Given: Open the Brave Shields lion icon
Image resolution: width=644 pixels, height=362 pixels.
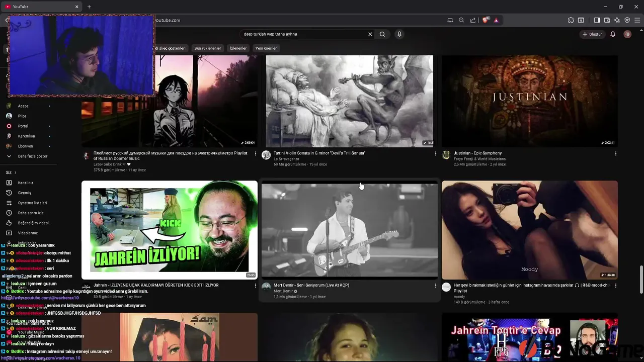Looking at the screenshot, I should 485,20.
